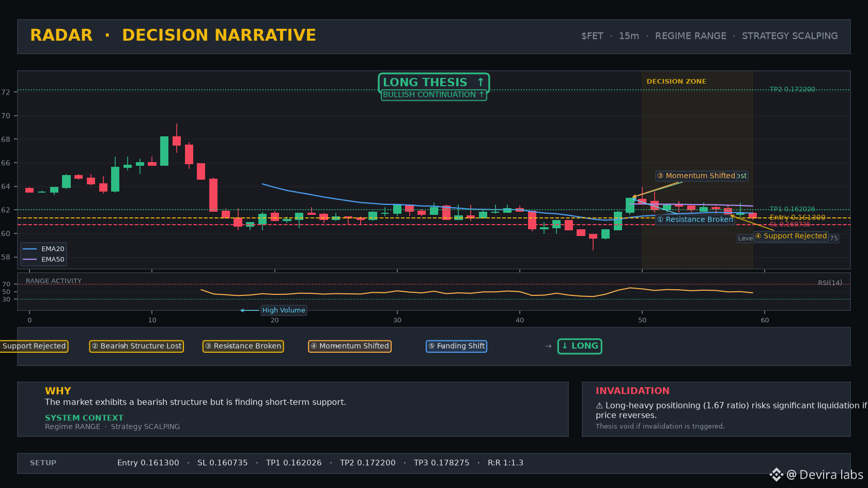This screenshot has height=488, width=868.
Task: Click the Support Rejected chart annotation
Action: point(791,236)
